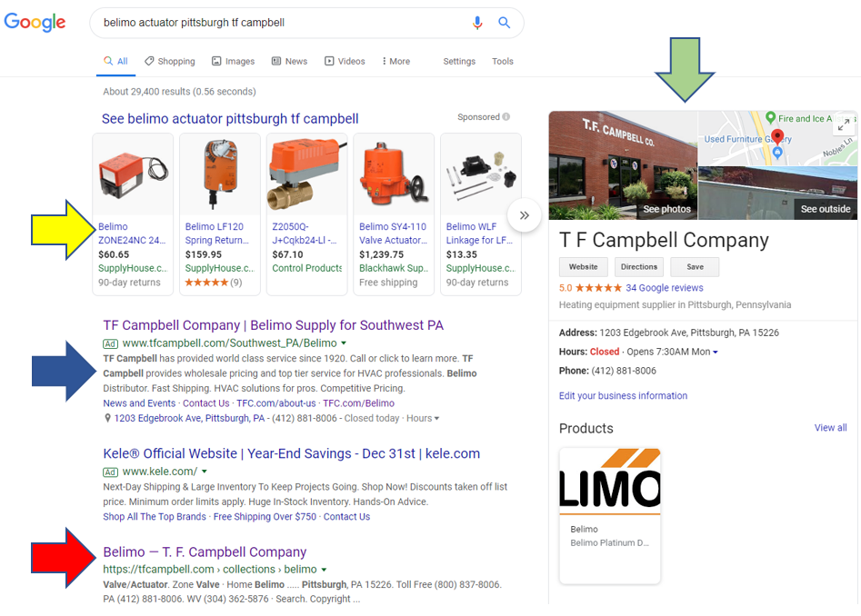Click the Ad badge on TF Campbell result

point(110,344)
